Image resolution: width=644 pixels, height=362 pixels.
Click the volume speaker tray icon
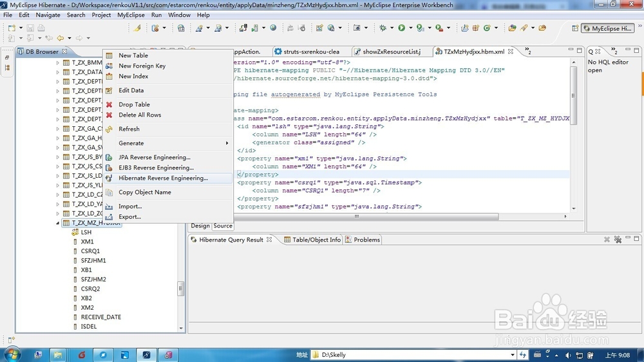click(x=568, y=355)
